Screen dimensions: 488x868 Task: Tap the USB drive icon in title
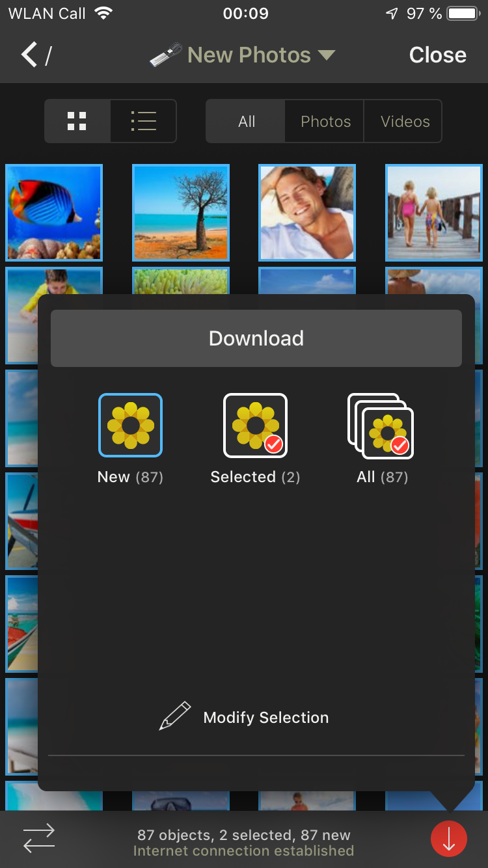165,55
